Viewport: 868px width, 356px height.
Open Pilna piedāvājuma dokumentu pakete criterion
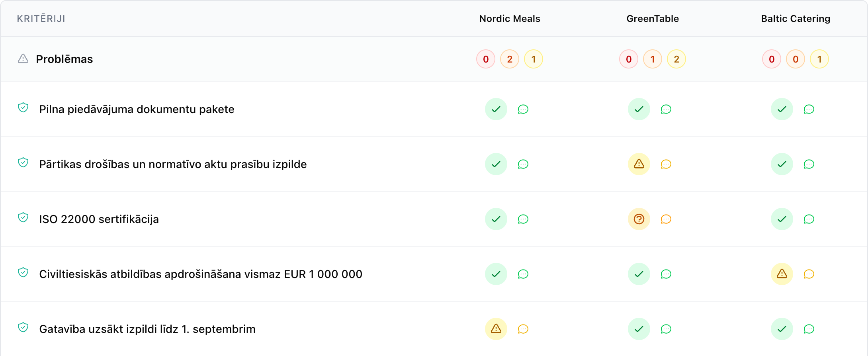point(137,109)
